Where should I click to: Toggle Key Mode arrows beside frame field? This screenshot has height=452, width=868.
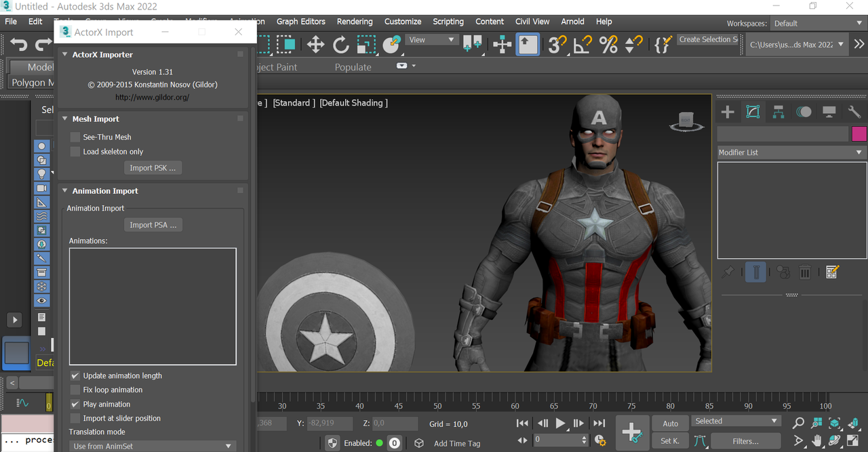pyautogui.click(x=522, y=440)
